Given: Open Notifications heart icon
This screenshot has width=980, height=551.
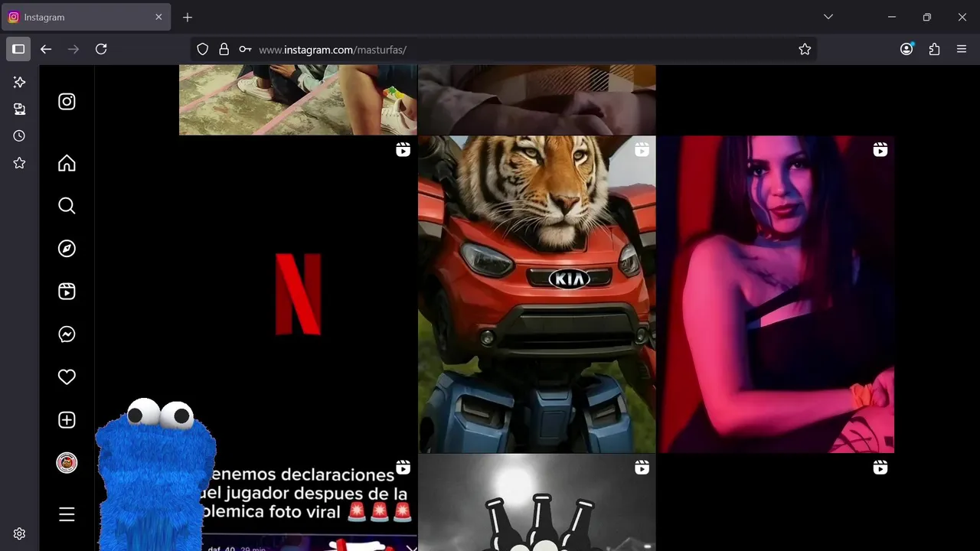Looking at the screenshot, I should click(x=67, y=377).
